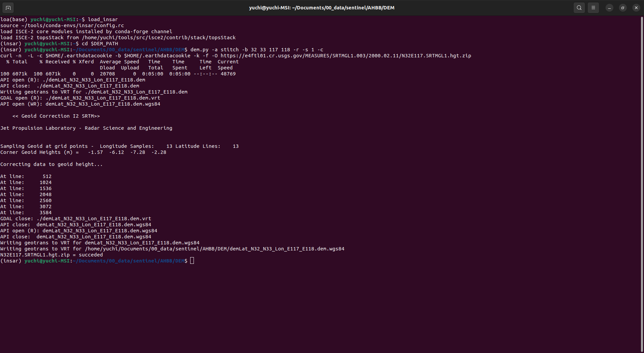This screenshot has width=644, height=353.
Task: Open a new terminal tab
Action: (x=8, y=7)
